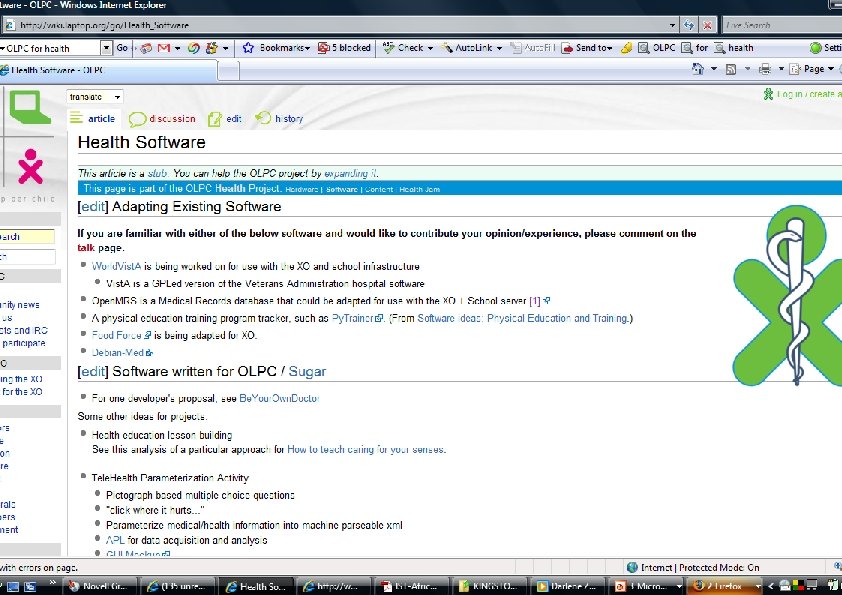Click the Bookmarks star icon
This screenshot has width=842, height=595.
[248, 48]
